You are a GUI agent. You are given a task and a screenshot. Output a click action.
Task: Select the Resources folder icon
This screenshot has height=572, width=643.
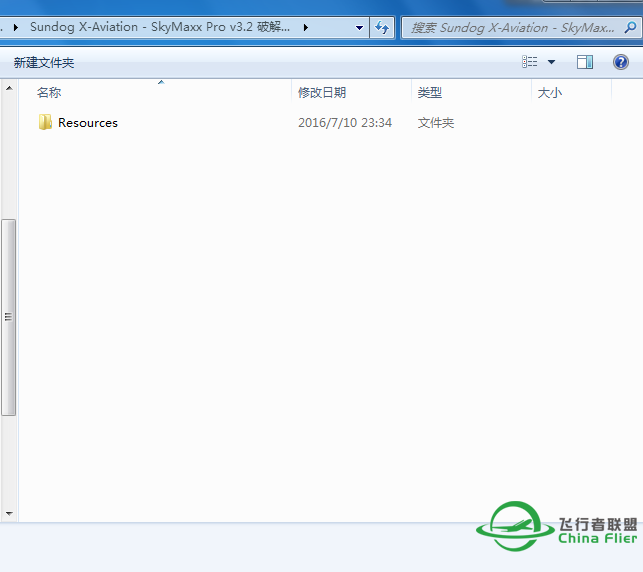coord(45,122)
